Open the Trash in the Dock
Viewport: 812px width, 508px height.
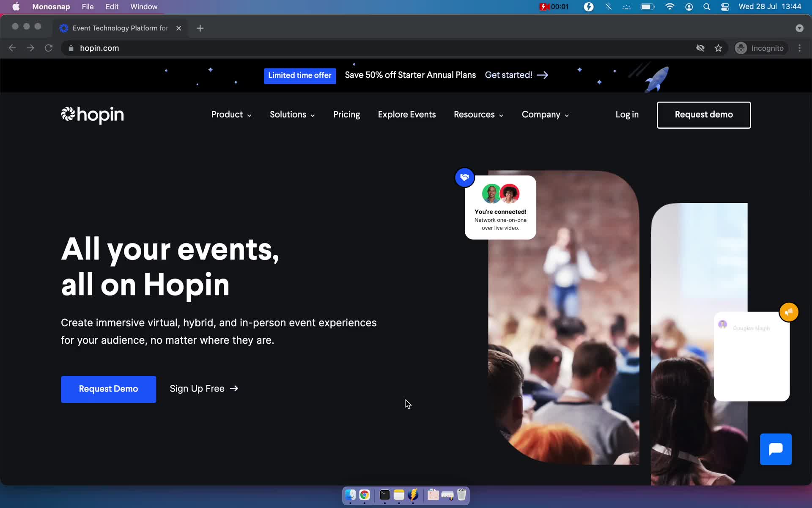pyautogui.click(x=461, y=495)
